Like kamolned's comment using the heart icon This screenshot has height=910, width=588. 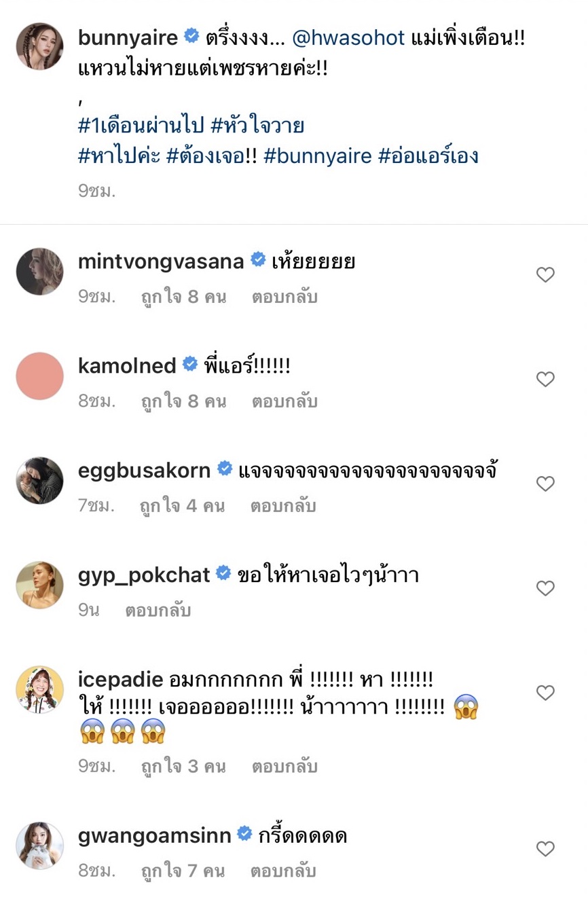[545, 379]
